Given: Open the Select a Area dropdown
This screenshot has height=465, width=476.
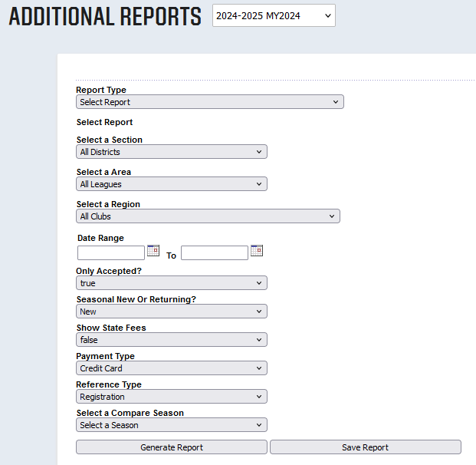Looking at the screenshot, I should (172, 184).
